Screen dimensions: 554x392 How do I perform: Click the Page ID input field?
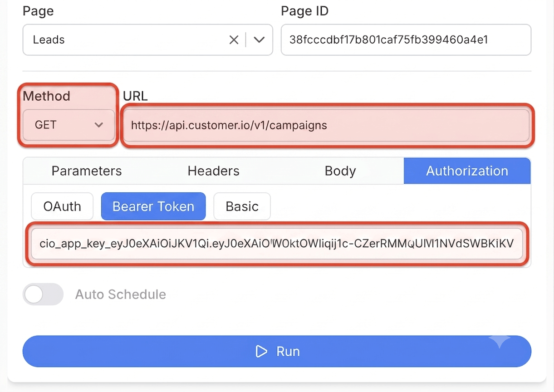click(x=406, y=40)
